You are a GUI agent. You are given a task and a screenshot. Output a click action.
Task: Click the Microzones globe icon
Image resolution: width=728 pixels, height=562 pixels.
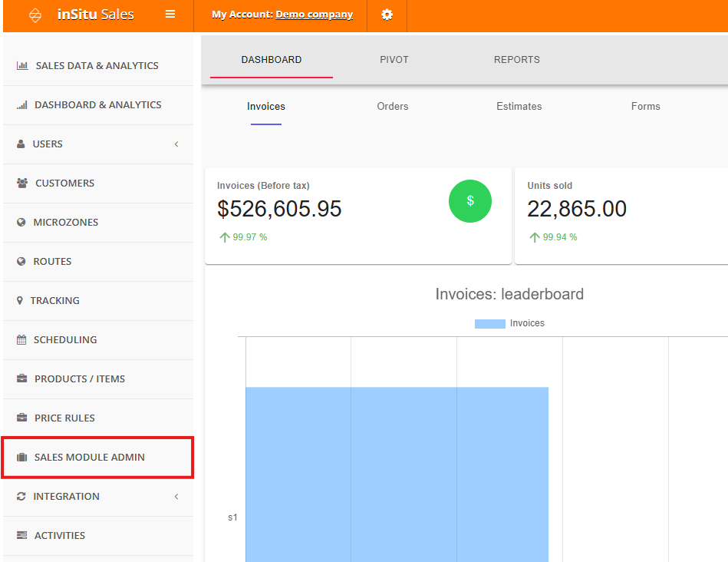tap(21, 222)
